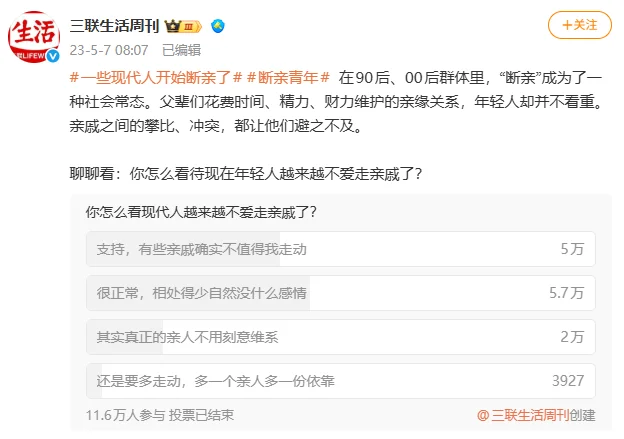Click the 三联生活周刊 profile avatar
This screenshot has height=439, width=624.
(34, 36)
